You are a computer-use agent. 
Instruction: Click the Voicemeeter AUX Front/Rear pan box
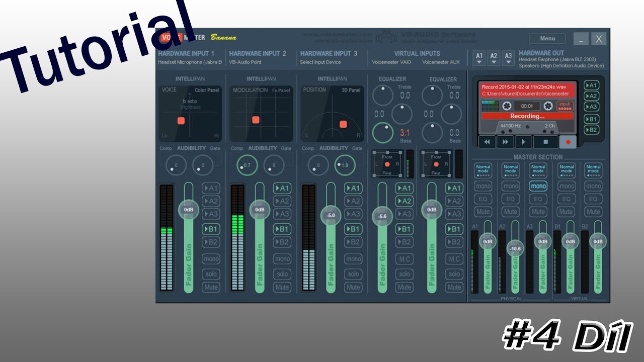coord(436,164)
